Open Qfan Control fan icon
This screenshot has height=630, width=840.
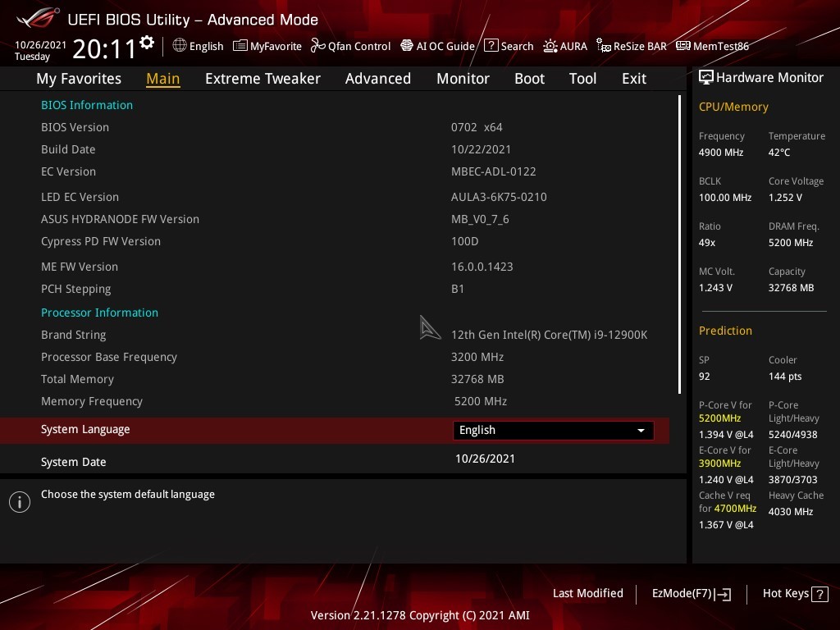317,46
